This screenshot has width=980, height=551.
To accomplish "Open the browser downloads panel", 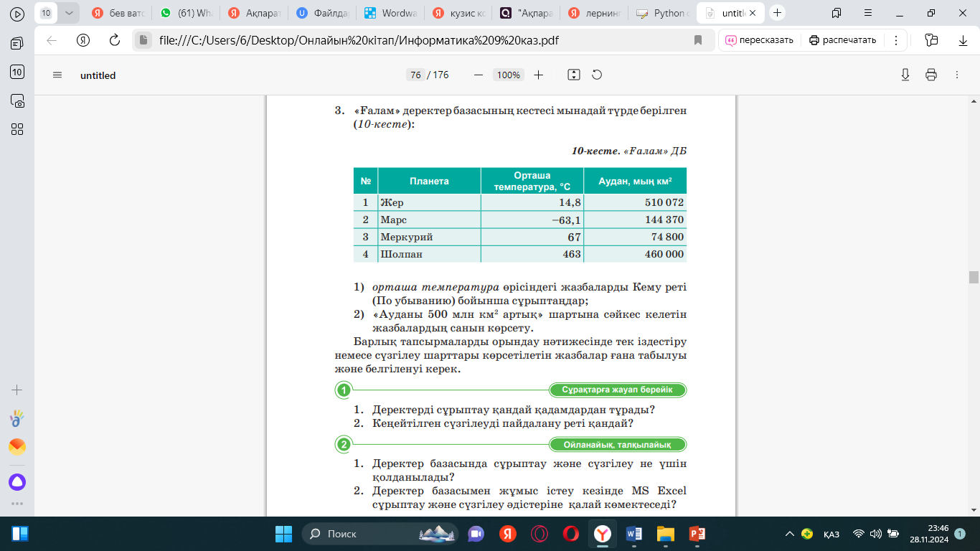I will (x=963, y=40).
